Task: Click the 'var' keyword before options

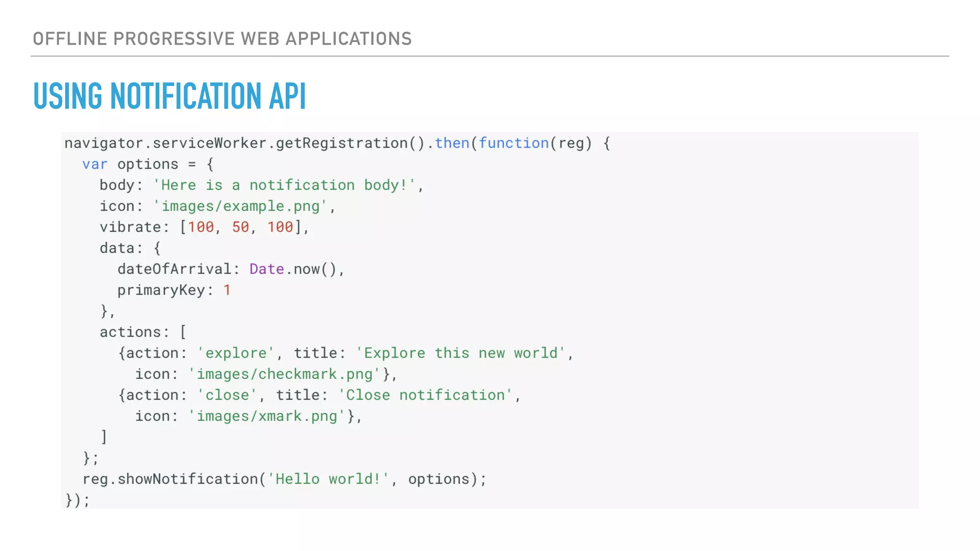Action: click(95, 164)
